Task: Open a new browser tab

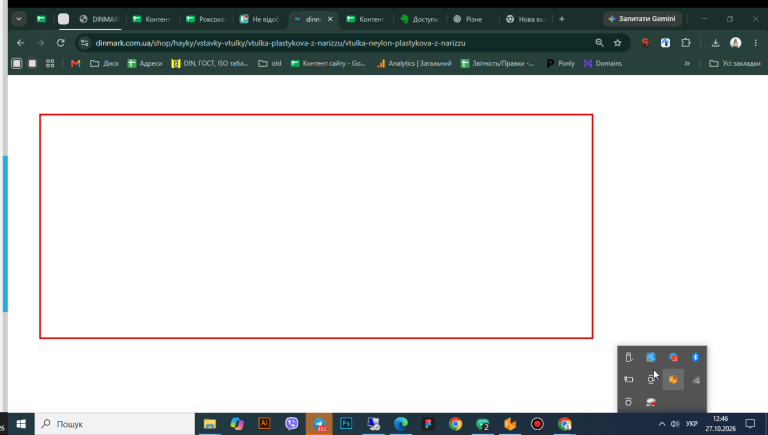Action: click(562, 19)
